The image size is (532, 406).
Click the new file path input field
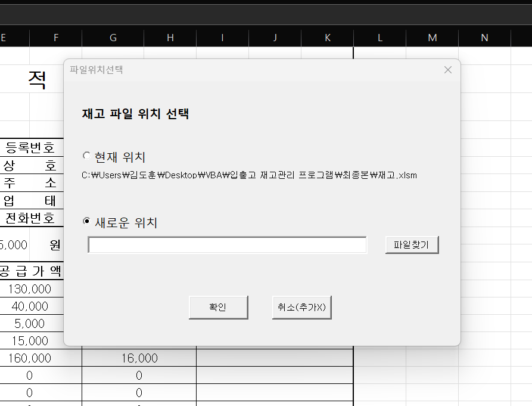click(x=227, y=245)
